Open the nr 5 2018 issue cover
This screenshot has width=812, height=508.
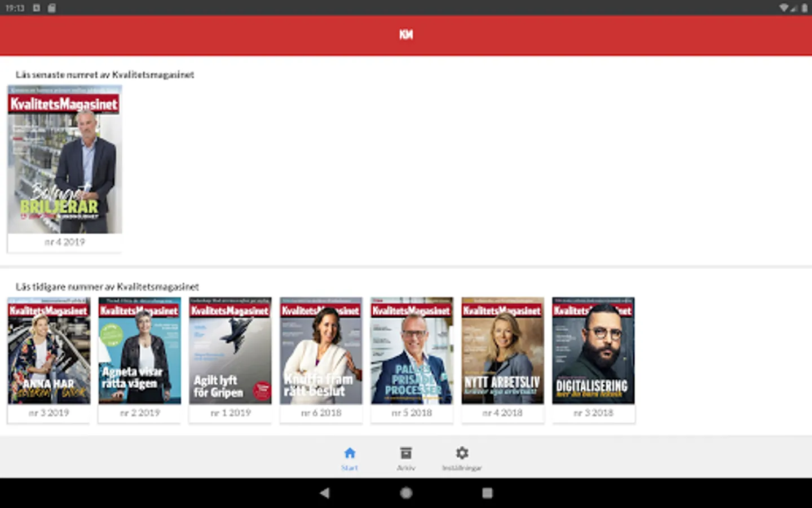pos(412,351)
